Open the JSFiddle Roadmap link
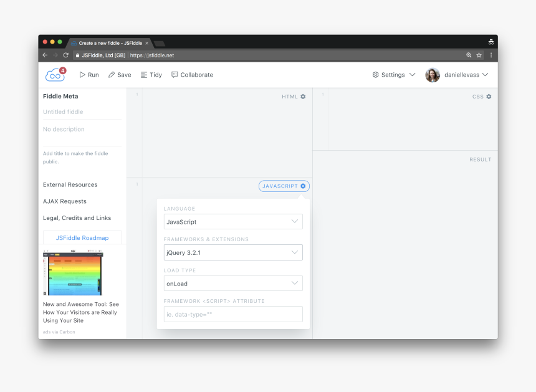 pos(82,238)
